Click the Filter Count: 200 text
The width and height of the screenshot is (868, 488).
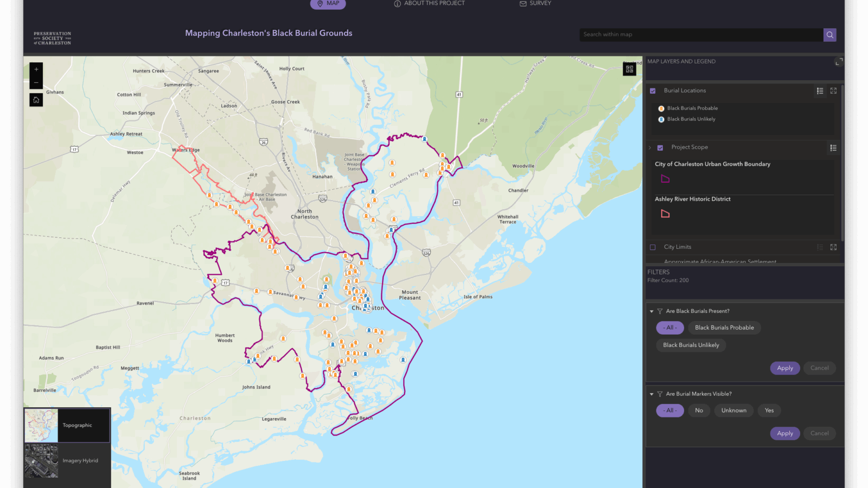click(x=668, y=280)
